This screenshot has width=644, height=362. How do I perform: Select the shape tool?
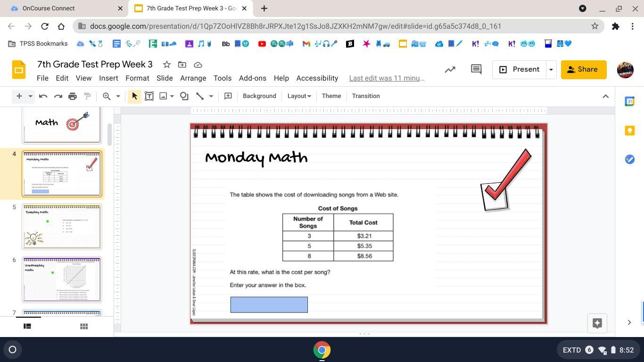pos(184,96)
